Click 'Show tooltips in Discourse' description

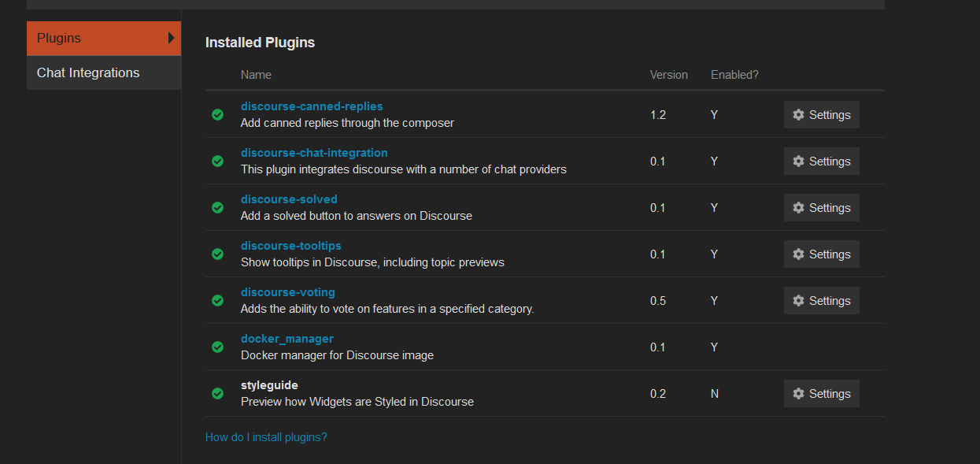(x=372, y=262)
